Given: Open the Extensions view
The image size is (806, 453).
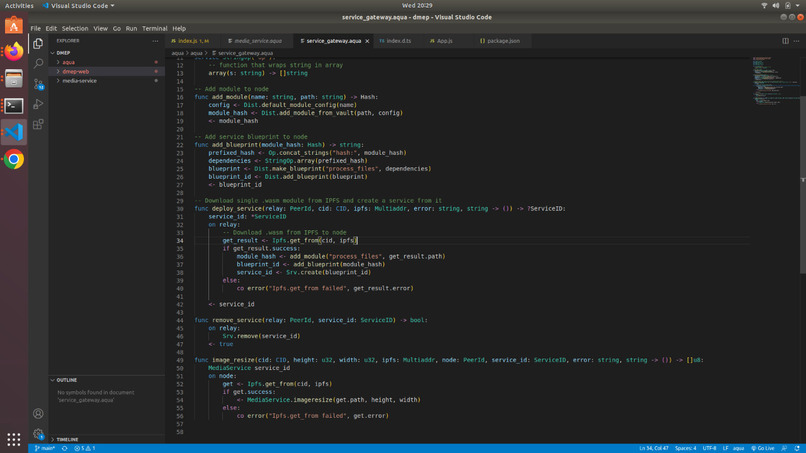Looking at the screenshot, I should point(38,124).
